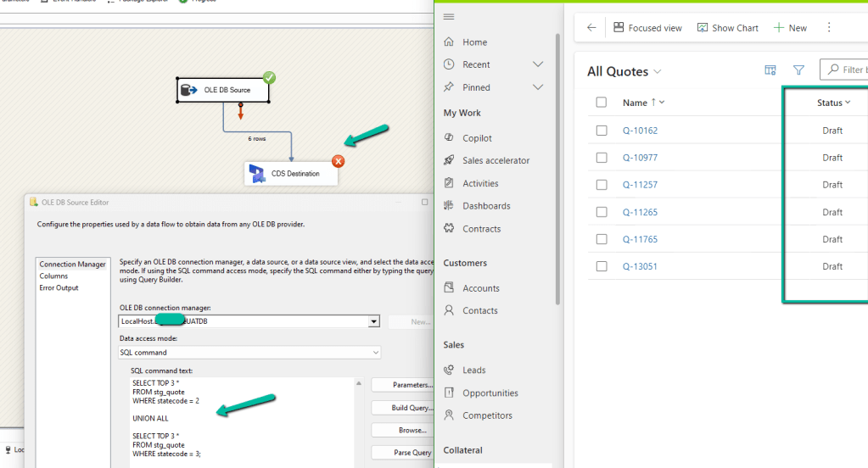The image size is (868, 468).
Task: Click the Pinned pin icon
Action: [x=449, y=86]
